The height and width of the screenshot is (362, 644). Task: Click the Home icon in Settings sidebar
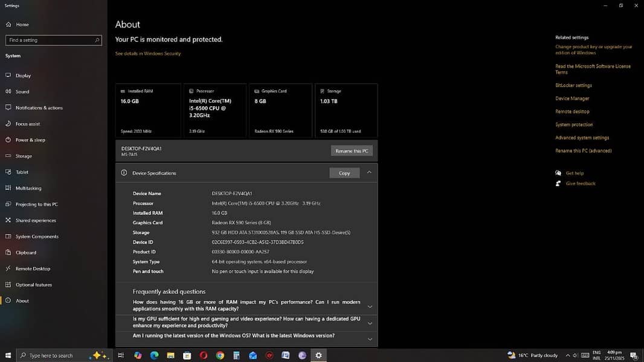click(8, 25)
